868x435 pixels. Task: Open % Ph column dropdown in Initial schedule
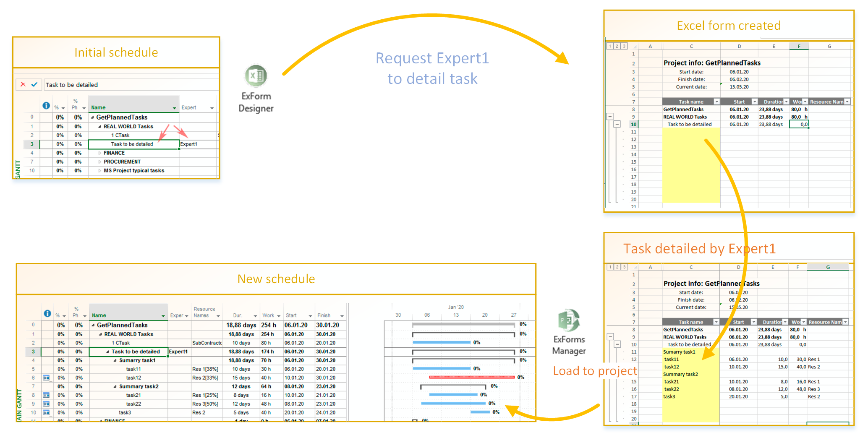[x=84, y=108]
